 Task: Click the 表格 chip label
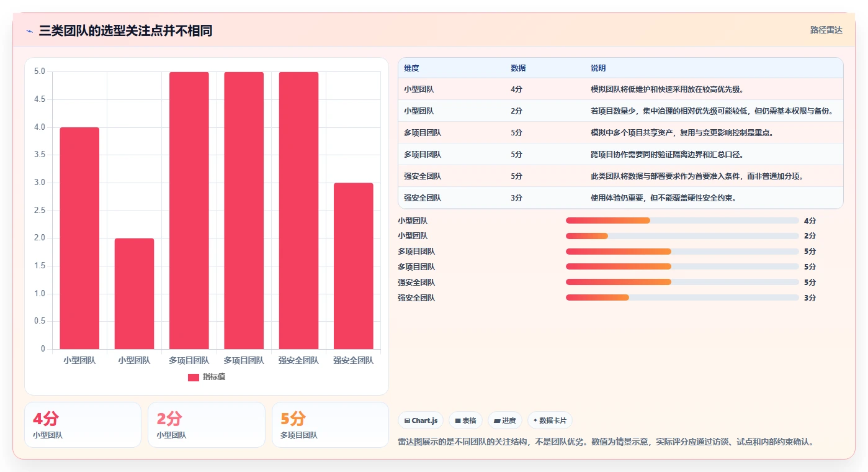470,420
